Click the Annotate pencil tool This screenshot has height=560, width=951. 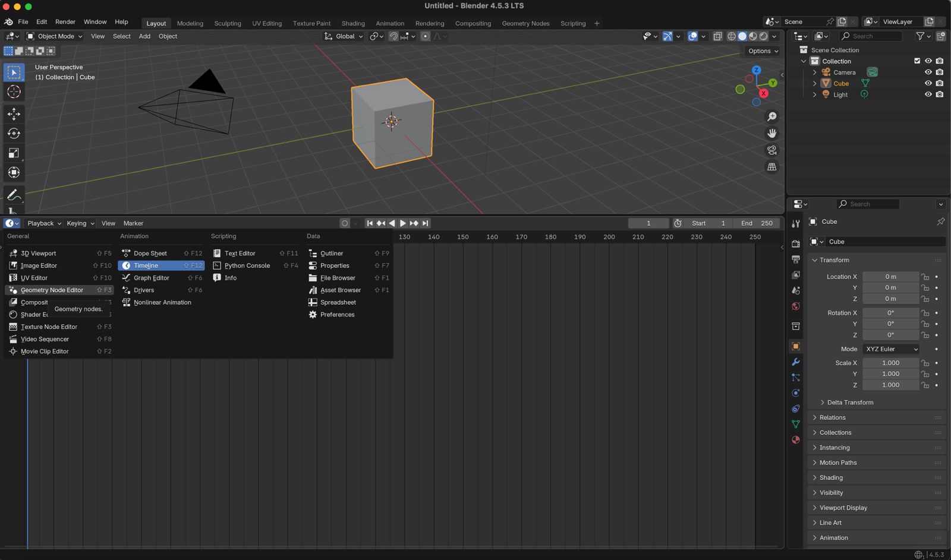14,195
